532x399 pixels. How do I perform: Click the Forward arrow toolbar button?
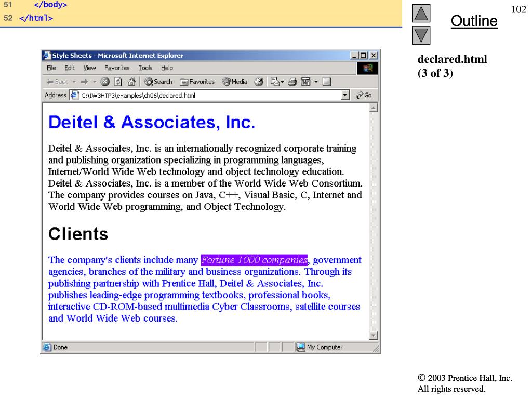point(85,82)
